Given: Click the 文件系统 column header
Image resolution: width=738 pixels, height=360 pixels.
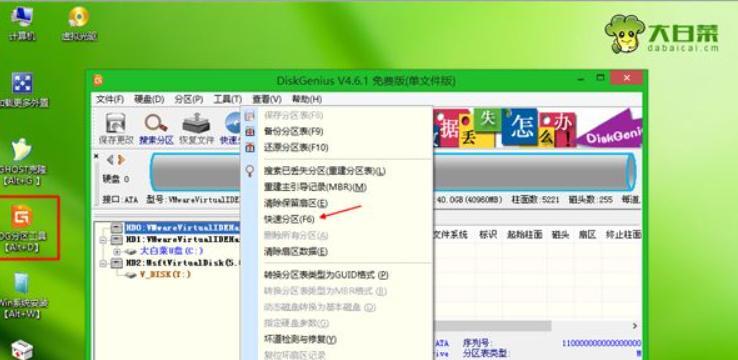Looking at the screenshot, I should [x=450, y=235].
